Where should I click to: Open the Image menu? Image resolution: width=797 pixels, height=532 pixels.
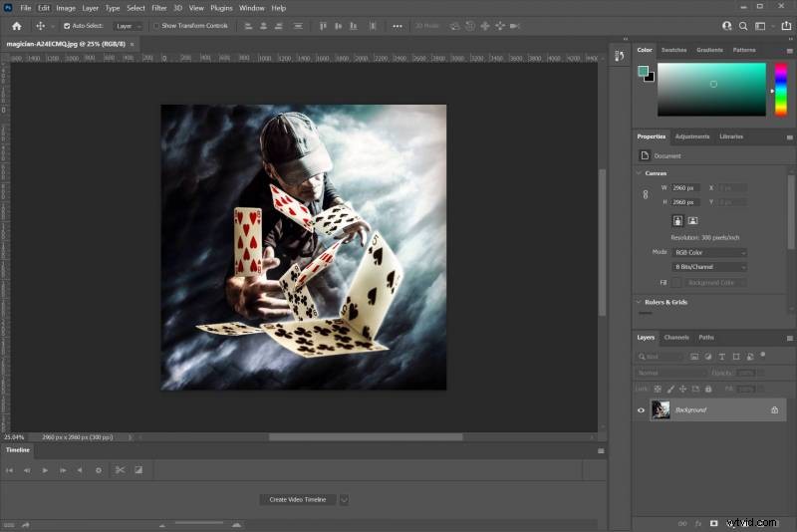coord(66,8)
